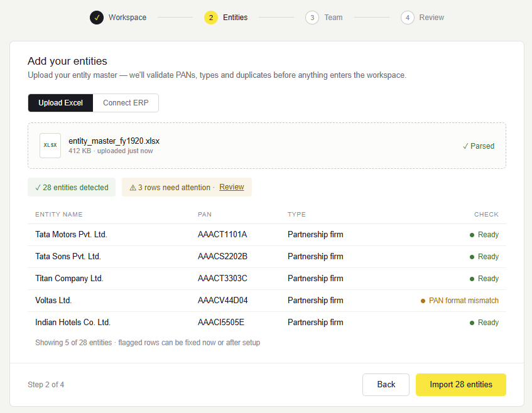Click Ready status for Titan Company
The width and height of the screenshot is (532, 413).
pos(484,279)
